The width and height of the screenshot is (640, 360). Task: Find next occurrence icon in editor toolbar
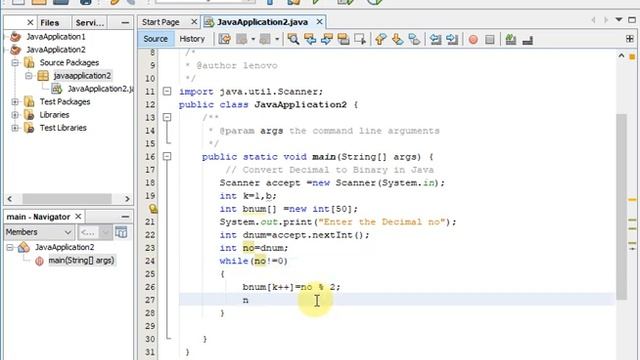tap(327, 39)
